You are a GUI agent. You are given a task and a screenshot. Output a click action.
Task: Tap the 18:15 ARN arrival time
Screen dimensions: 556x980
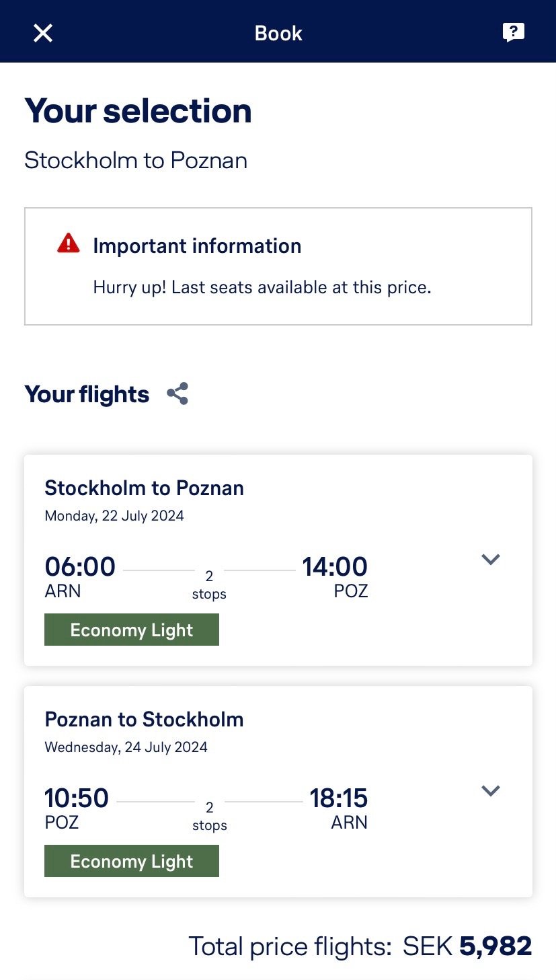(x=338, y=798)
